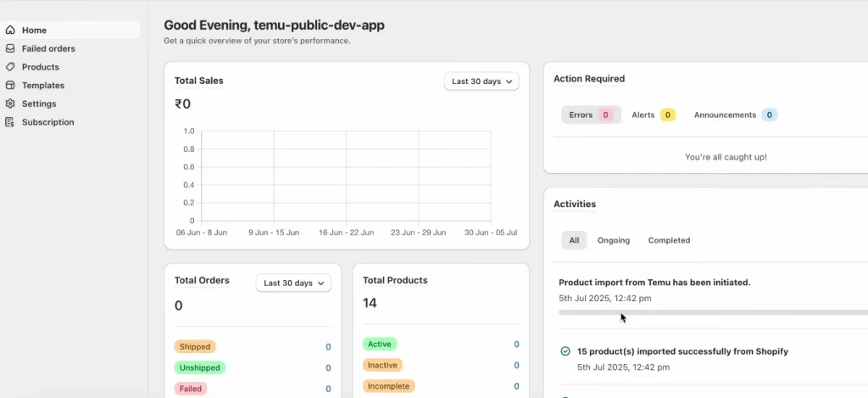868x398 pixels.
Task: Click the Temu import progress bar
Action: point(713,312)
